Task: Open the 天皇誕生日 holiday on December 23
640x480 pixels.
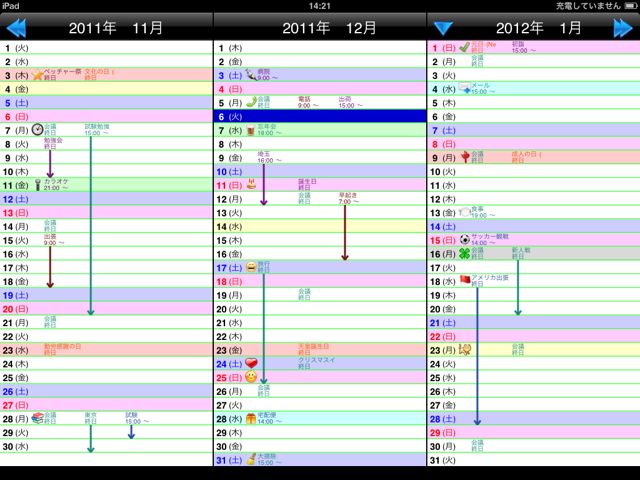Action: point(313,349)
